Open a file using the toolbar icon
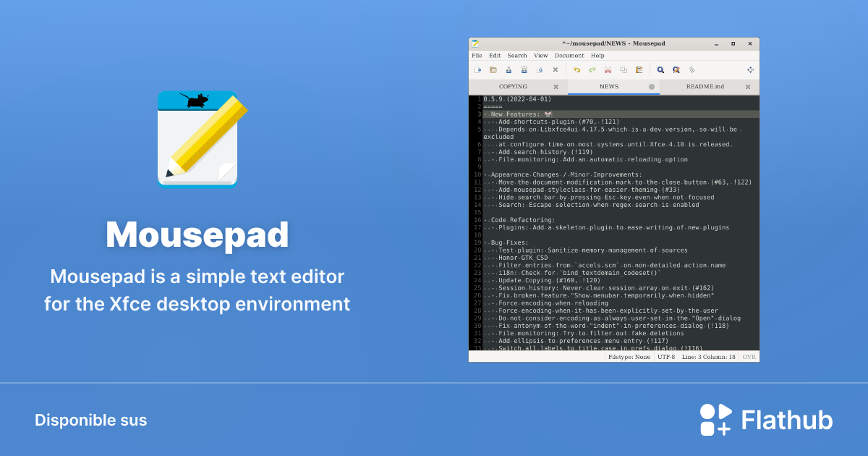868x456 pixels. 493,69
